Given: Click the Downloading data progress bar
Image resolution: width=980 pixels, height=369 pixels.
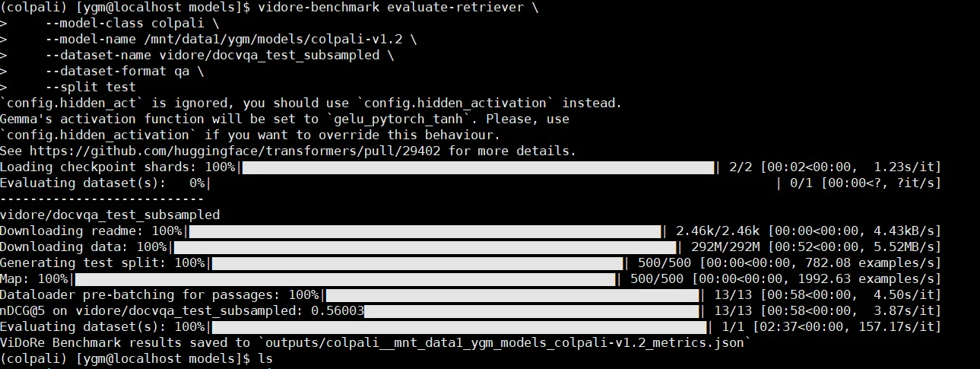Looking at the screenshot, I should [425, 247].
